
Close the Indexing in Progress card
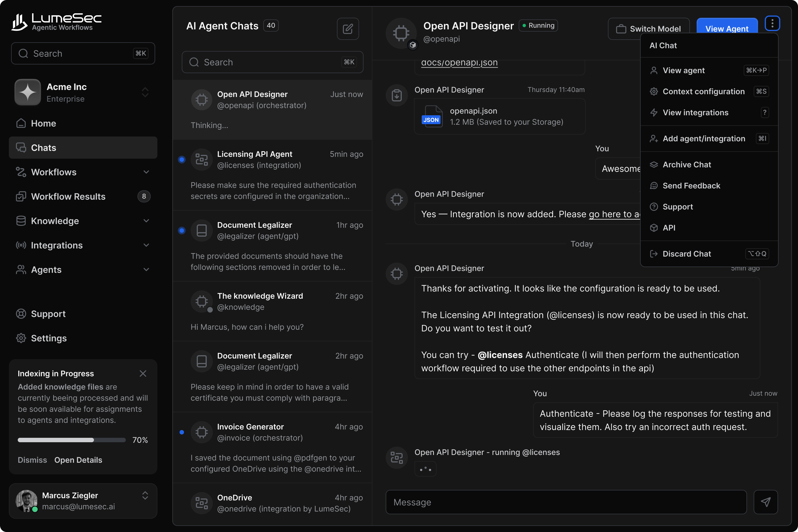(x=143, y=374)
